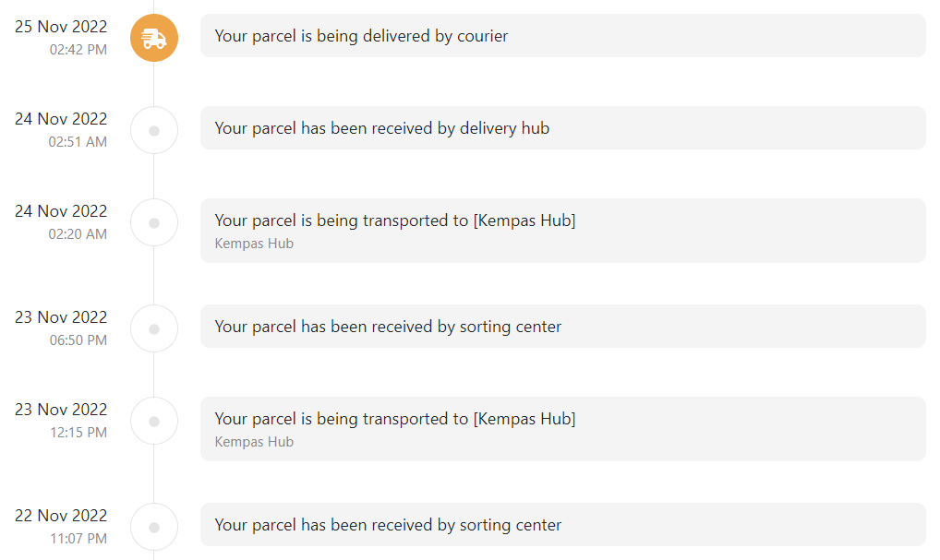Click the '02:51 AM' timestamp

(x=78, y=142)
